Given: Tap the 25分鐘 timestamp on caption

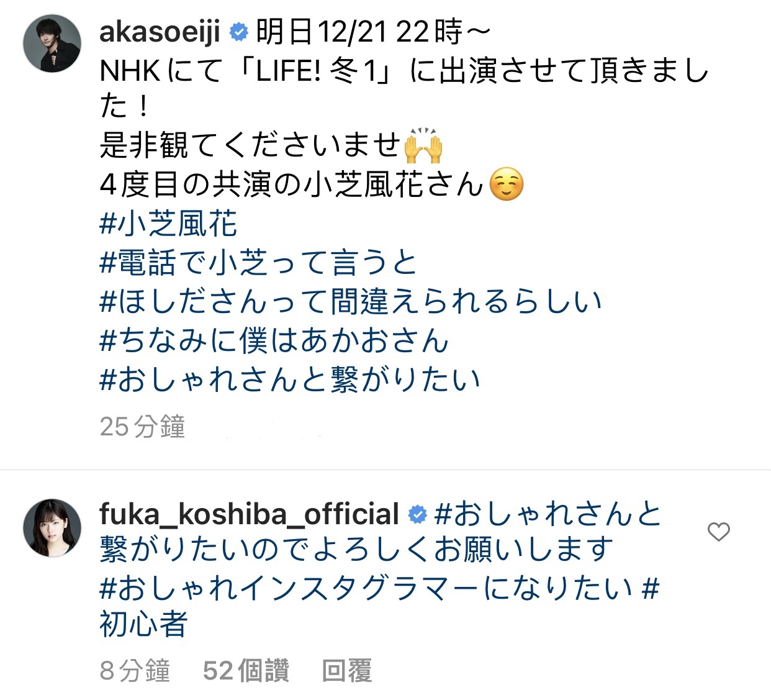Looking at the screenshot, I should (142, 427).
